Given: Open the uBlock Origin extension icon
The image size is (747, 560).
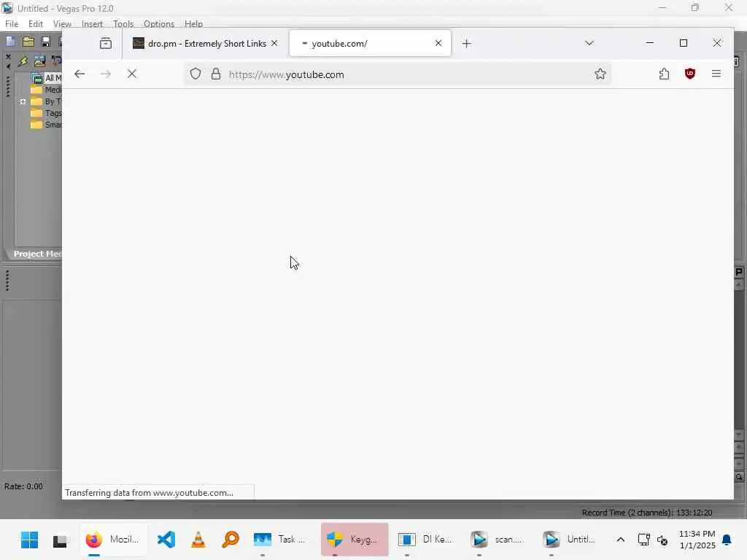Looking at the screenshot, I should tap(690, 74).
